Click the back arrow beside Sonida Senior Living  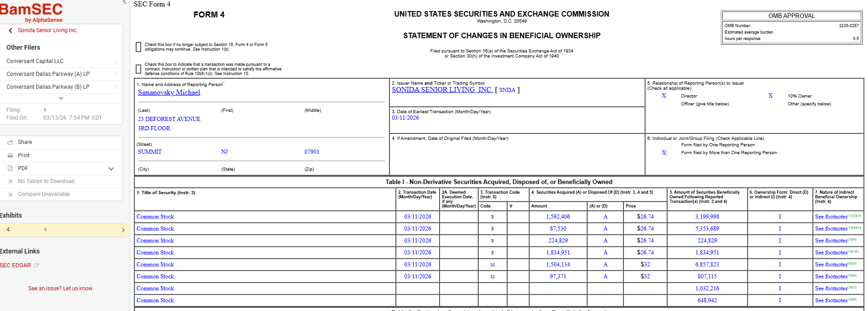(x=10, y=30)
